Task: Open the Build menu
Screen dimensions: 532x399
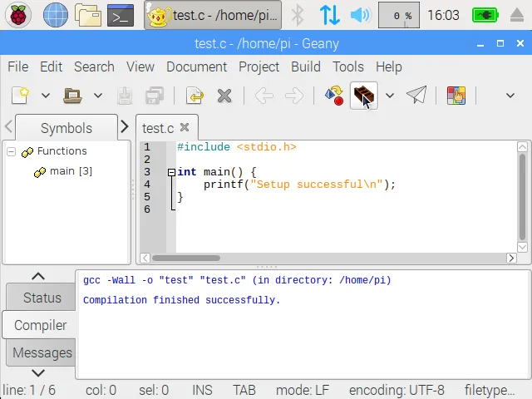Action: 306,66
